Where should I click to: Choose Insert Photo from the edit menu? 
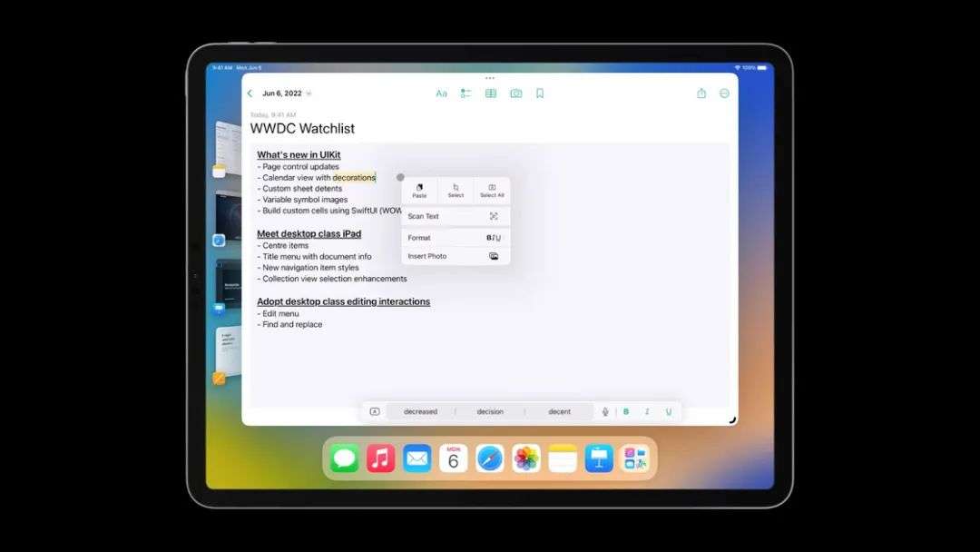point(456,256)
